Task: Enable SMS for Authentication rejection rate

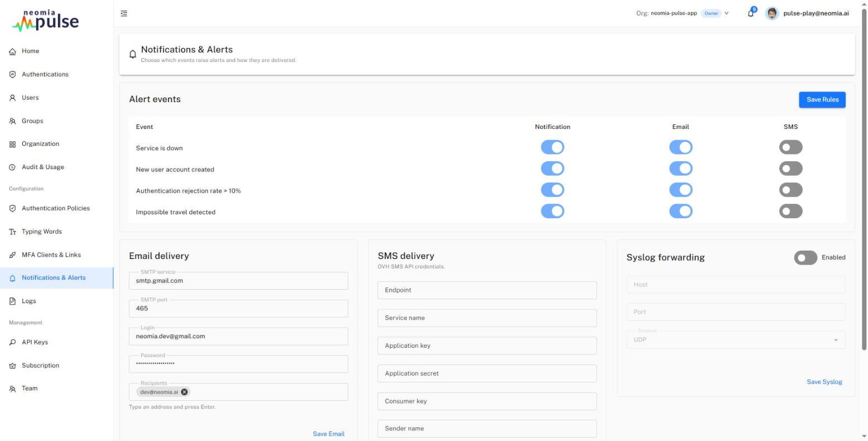Action: click(790, 190)
